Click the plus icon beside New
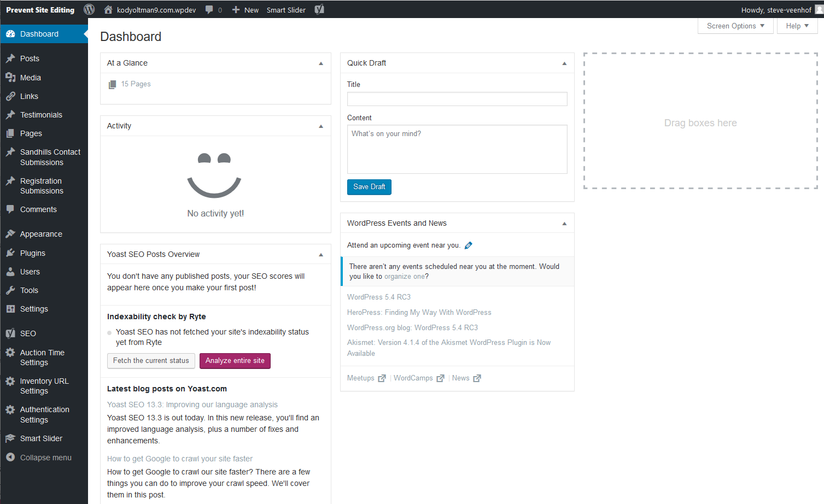The image size is (824, 504). point(236,10)
